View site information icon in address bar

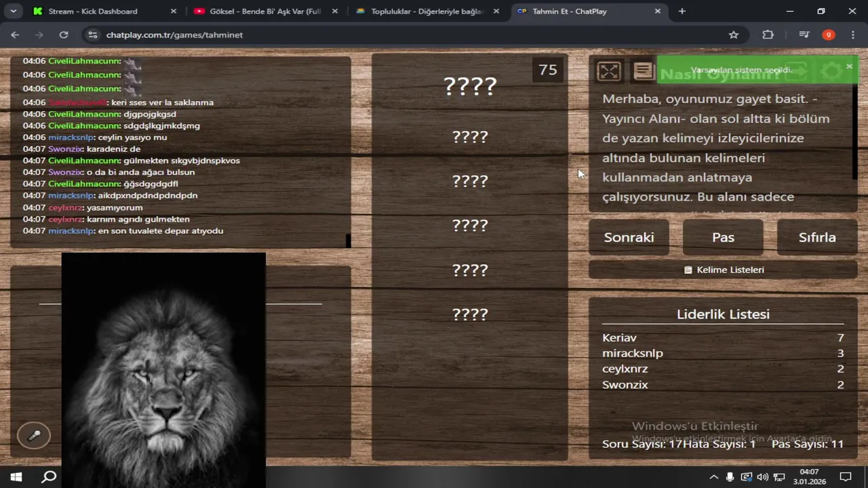click(93, 35)
